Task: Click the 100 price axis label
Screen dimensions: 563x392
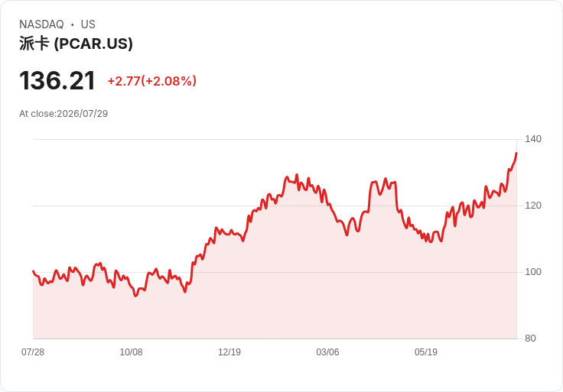Action: click(x=533, y=272)
